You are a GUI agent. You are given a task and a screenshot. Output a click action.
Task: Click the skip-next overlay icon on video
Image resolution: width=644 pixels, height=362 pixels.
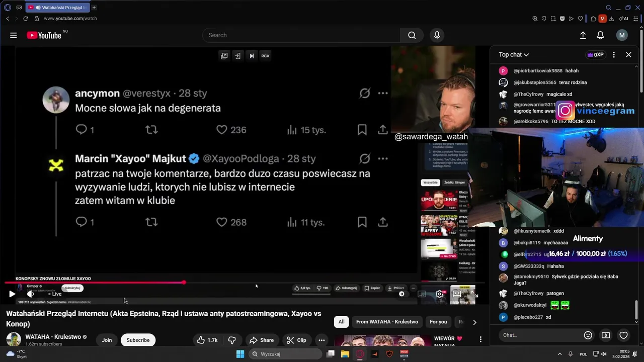(252, 56)
